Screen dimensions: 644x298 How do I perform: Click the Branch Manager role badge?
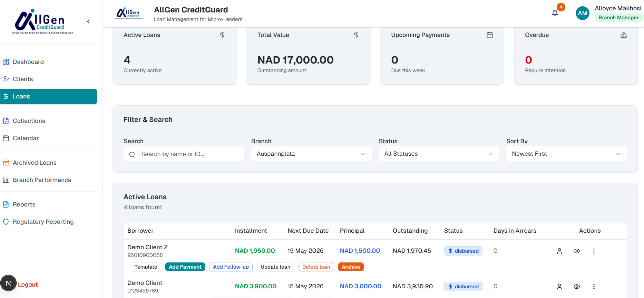(x=618, y=18)
